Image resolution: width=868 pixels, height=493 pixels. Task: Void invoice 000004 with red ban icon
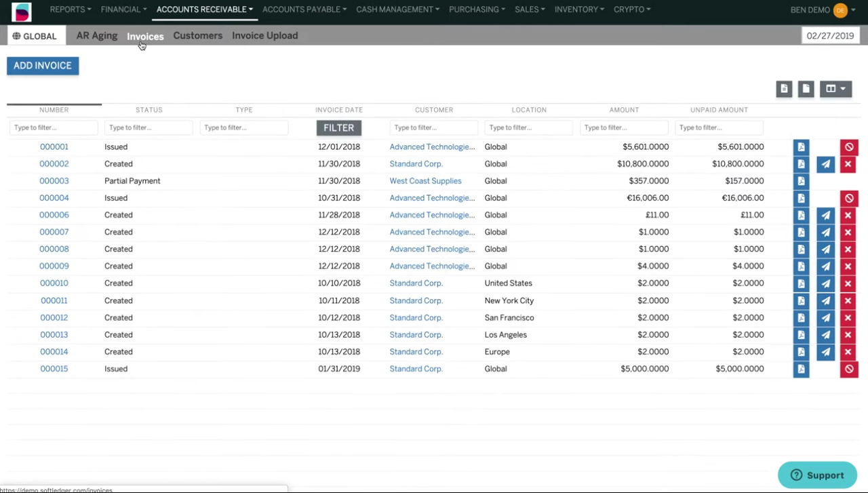[849, 198]
